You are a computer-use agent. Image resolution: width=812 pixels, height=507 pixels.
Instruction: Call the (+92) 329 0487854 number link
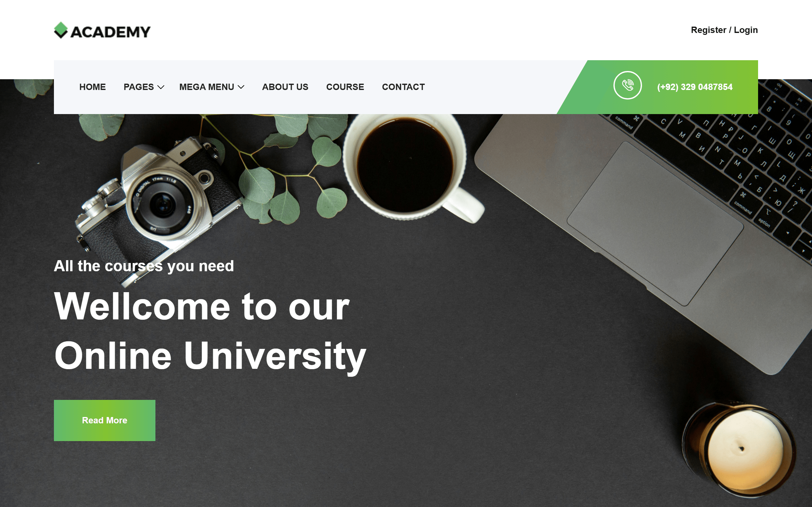click(695, 87)
